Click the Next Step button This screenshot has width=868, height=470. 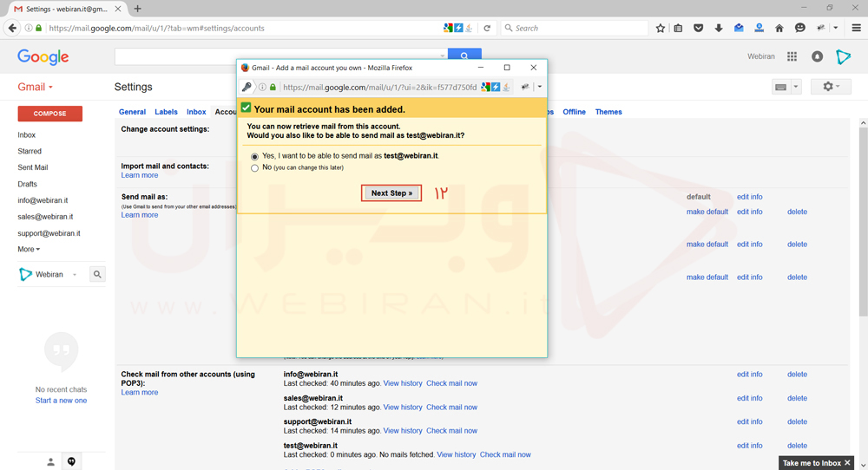pos(391,193)
